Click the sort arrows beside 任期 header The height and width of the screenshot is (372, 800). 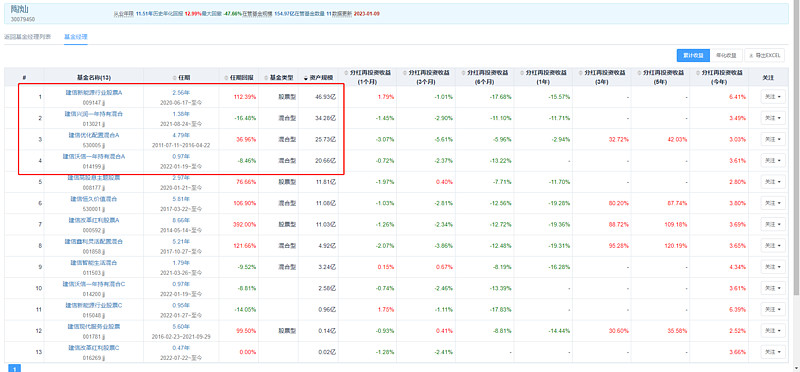[174, 78]
